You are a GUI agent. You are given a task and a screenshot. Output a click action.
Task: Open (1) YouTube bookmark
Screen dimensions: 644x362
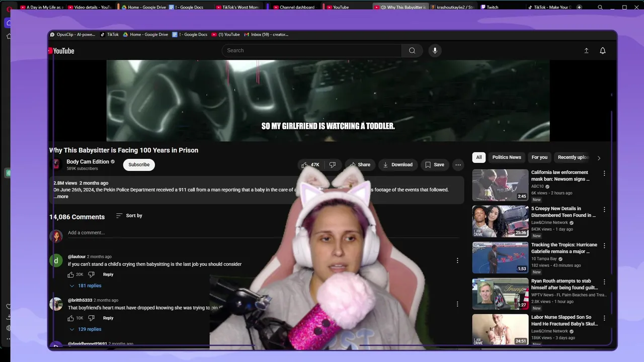pos(225,35)
